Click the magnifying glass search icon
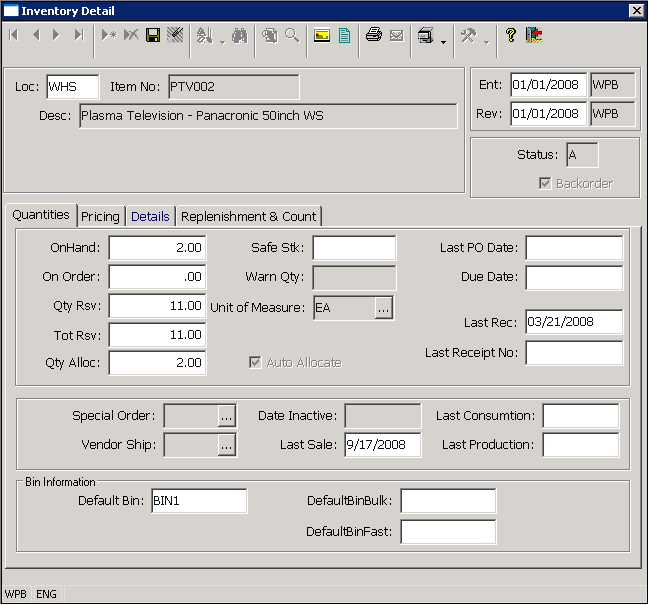Screen dimensions: 649x605 292,36
